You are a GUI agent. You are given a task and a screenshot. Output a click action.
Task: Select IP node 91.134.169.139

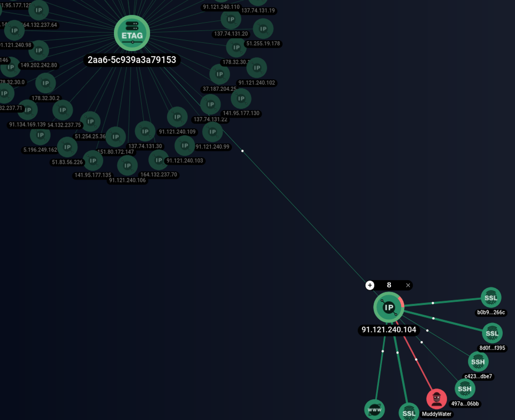click(x=28, y=110)
